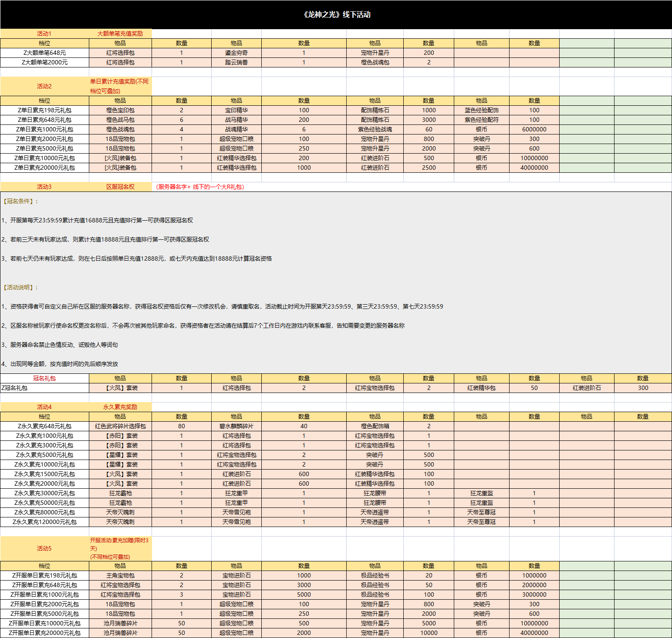Click the Z单日累充20000元礼包 cell

click(x=44, y=168)
